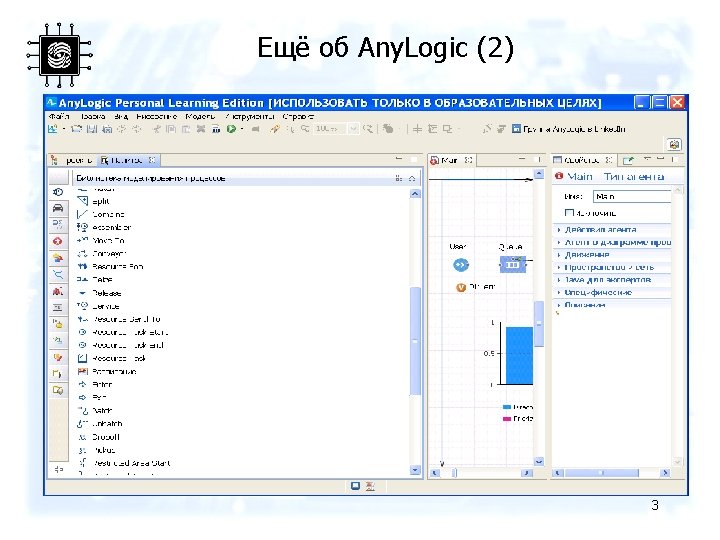Select the Conveyor block
Image resolution: width=720 pixels, height=540 pixels.
coord(101,253)
